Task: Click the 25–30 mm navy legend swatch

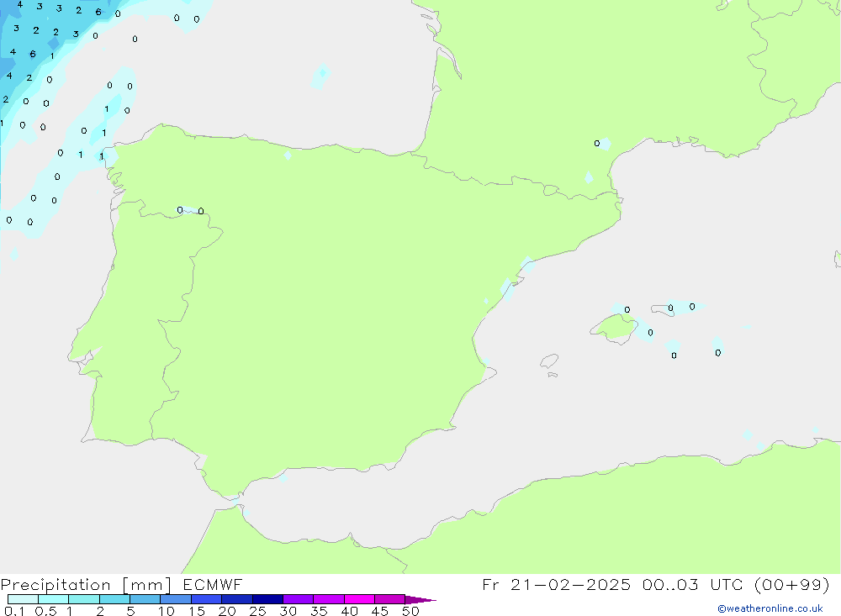Action: pos(267,599)
